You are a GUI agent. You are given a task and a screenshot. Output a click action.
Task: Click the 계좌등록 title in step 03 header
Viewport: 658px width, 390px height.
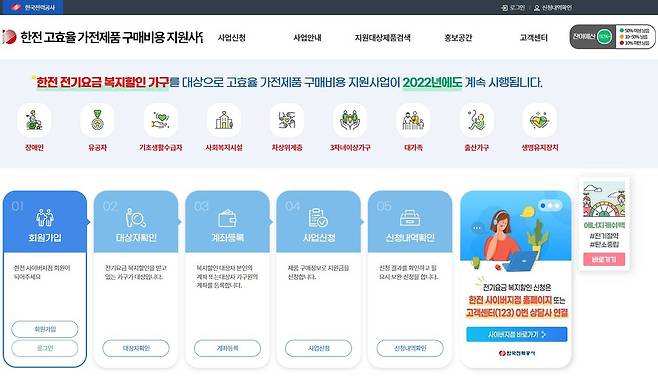227,238
